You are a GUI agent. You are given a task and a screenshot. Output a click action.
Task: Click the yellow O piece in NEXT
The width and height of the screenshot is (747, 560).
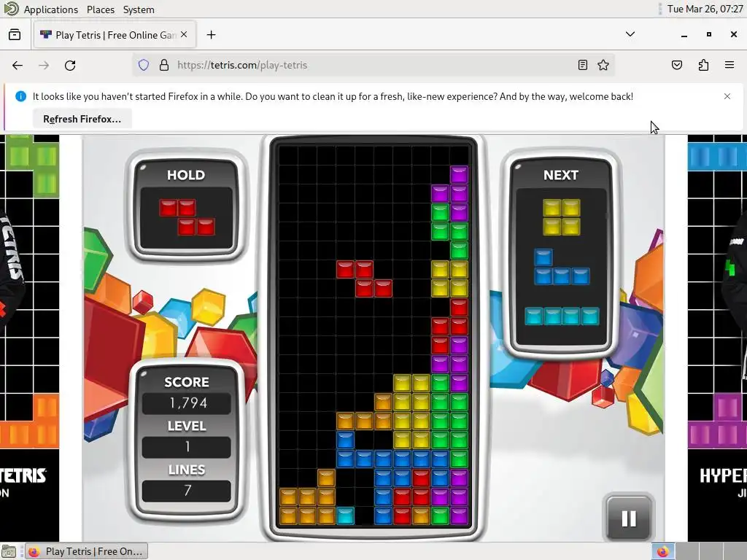pyautogui.click(x=562, y=217)
